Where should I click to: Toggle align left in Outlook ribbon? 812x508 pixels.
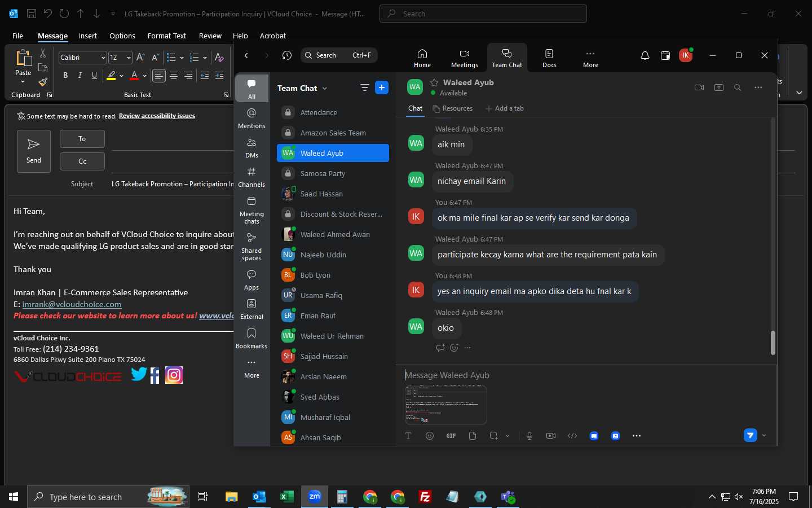pyautogui.click(x=159, y=76)
